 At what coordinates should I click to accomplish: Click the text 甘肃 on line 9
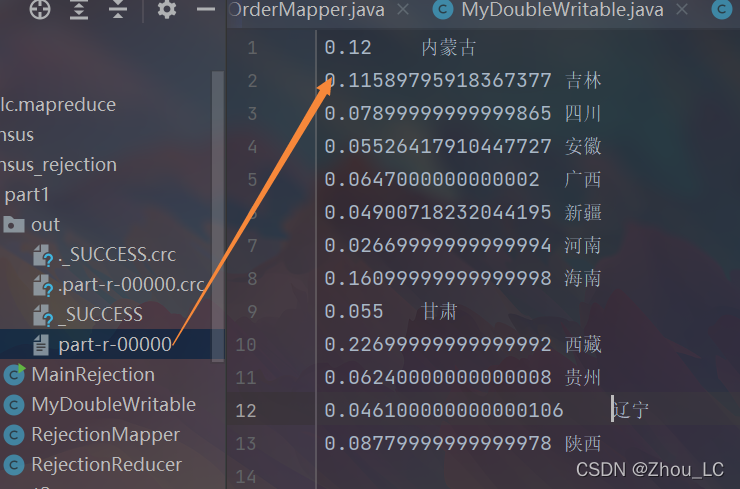pos(439,312)
